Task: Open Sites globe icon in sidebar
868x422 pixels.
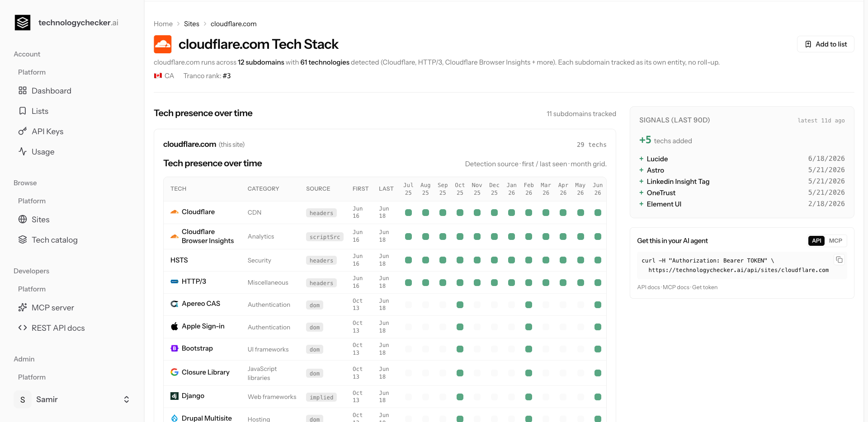Action: (x=23, y=219)
